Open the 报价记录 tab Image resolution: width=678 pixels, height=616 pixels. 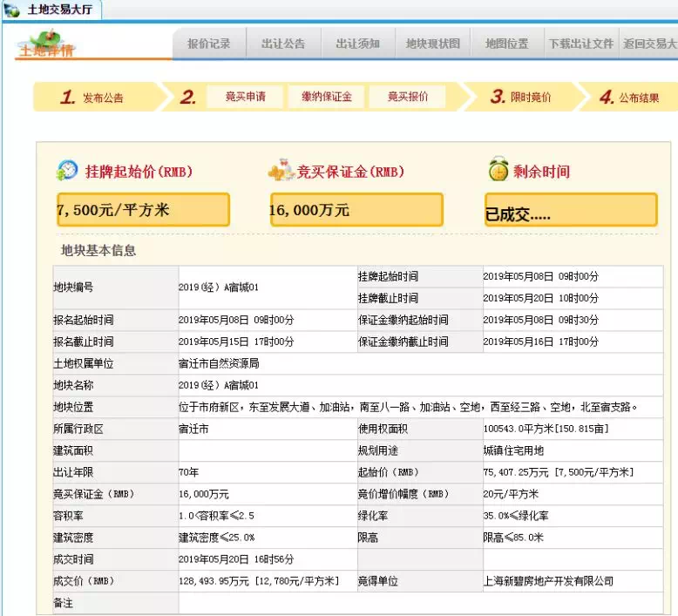209,44
